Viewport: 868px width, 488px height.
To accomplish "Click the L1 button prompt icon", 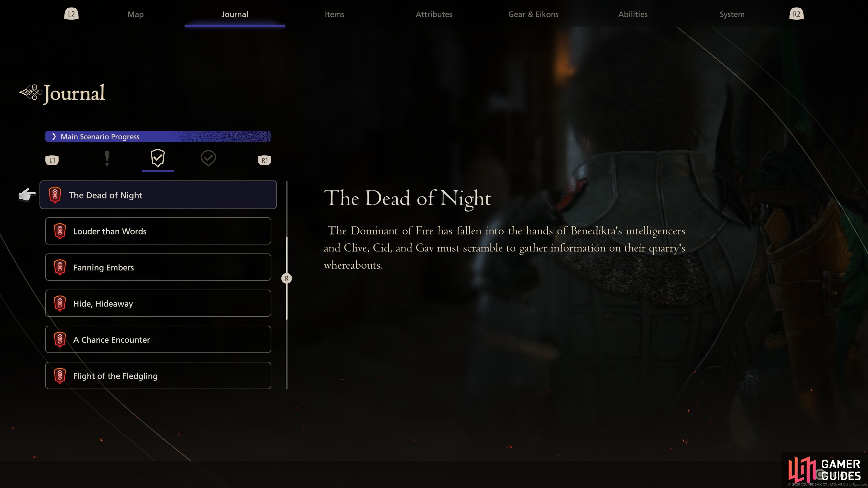I will coord(52,160).
